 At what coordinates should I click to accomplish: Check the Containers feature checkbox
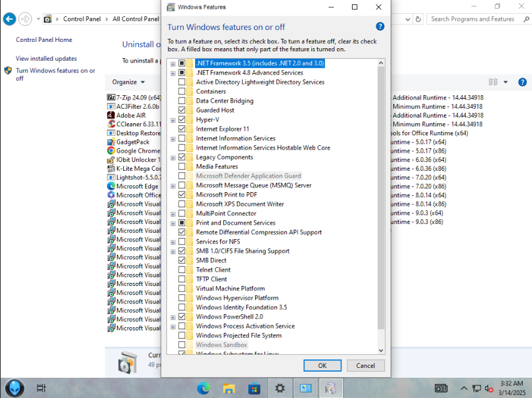tap(181, 91)
